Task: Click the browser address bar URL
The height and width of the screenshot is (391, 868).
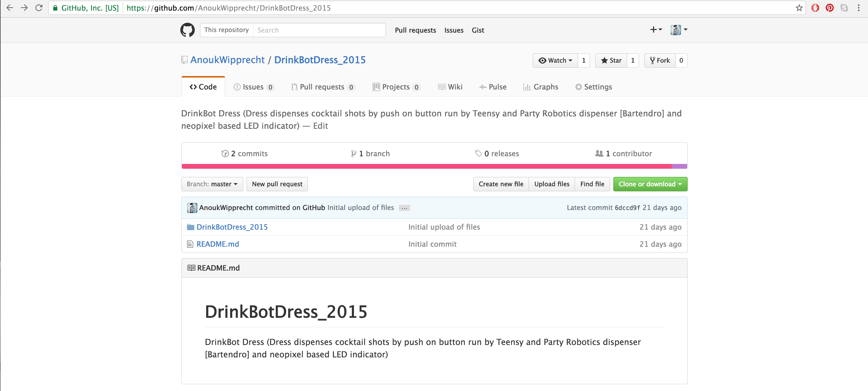Action: 228,8
